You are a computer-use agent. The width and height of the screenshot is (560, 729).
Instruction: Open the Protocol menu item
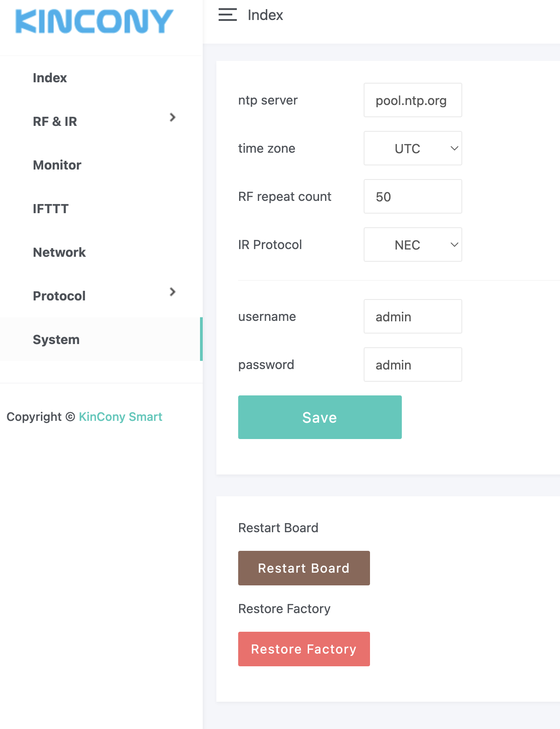tap(59, 296)
